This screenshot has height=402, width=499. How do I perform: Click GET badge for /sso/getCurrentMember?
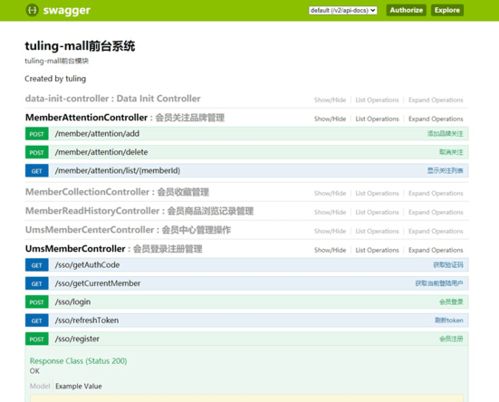[x=37, y=284]
